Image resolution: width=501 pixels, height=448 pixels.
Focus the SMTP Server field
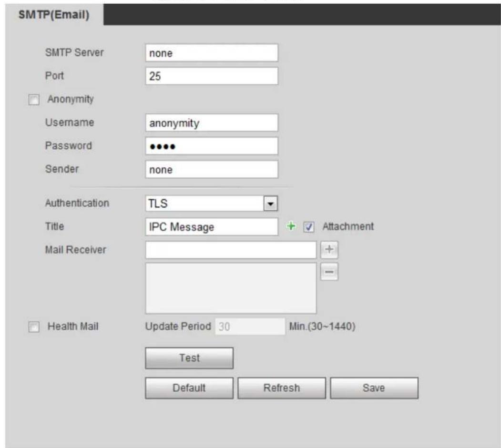(212, 53)
